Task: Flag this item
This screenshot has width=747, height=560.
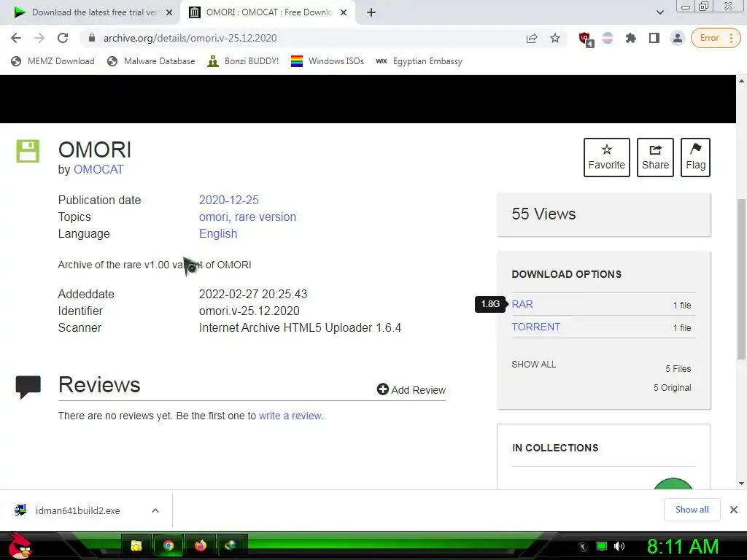Action: tap(695, 157)
